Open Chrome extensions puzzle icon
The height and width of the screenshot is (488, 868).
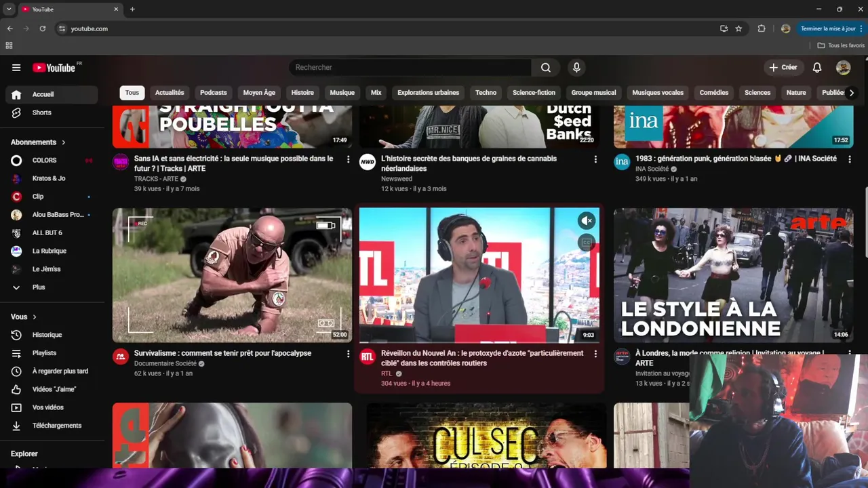[762, 28]
